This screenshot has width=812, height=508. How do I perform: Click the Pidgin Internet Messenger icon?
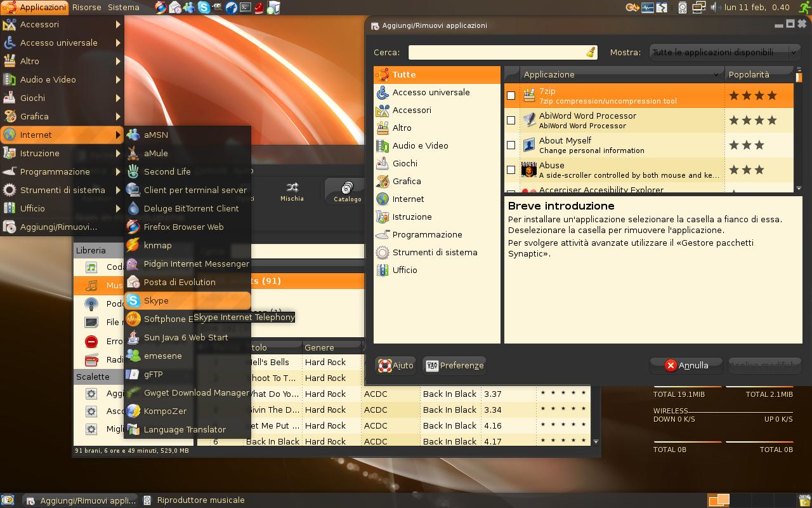click(x=133, y=264)
